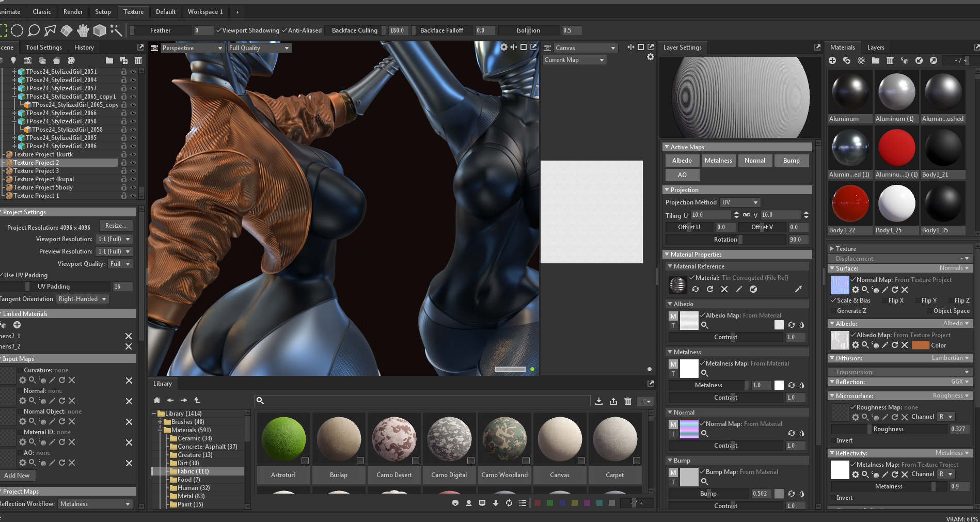
Task: Toggle the Viewport Shadowing checkbox
Action: point(219,30)
